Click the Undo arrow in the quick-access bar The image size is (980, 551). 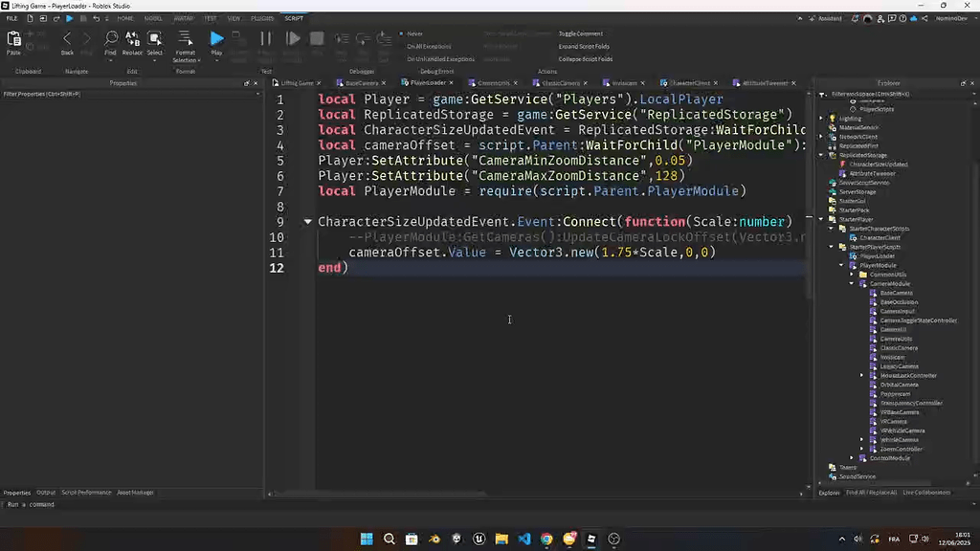[97, 19]
